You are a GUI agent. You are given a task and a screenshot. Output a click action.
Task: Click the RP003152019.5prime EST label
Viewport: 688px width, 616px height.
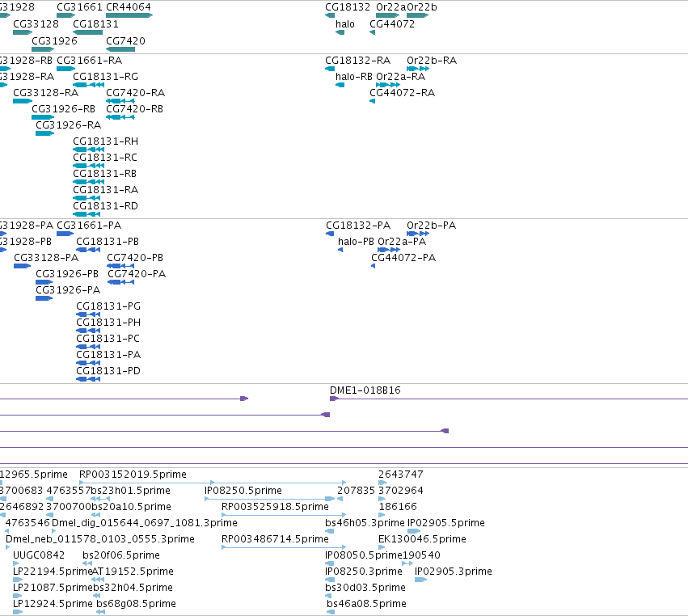pyautogui.click(x=133, y=475)
